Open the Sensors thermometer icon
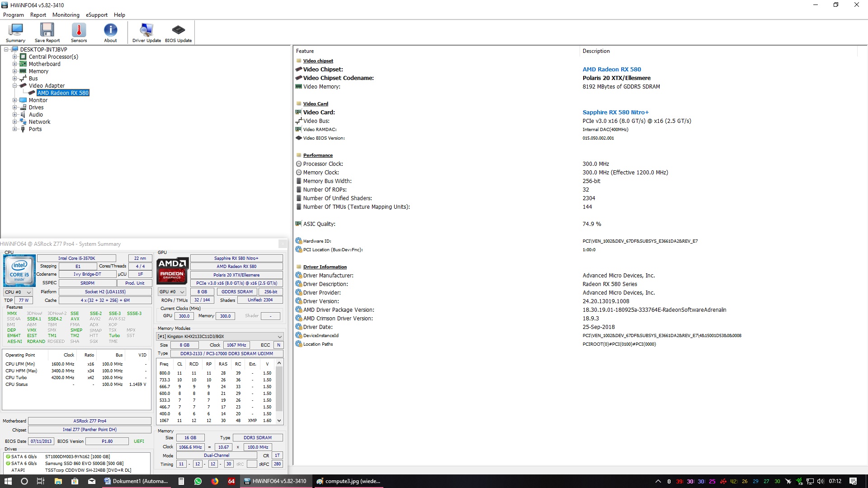This screenshot has width=868, height=488. [79, 32]
